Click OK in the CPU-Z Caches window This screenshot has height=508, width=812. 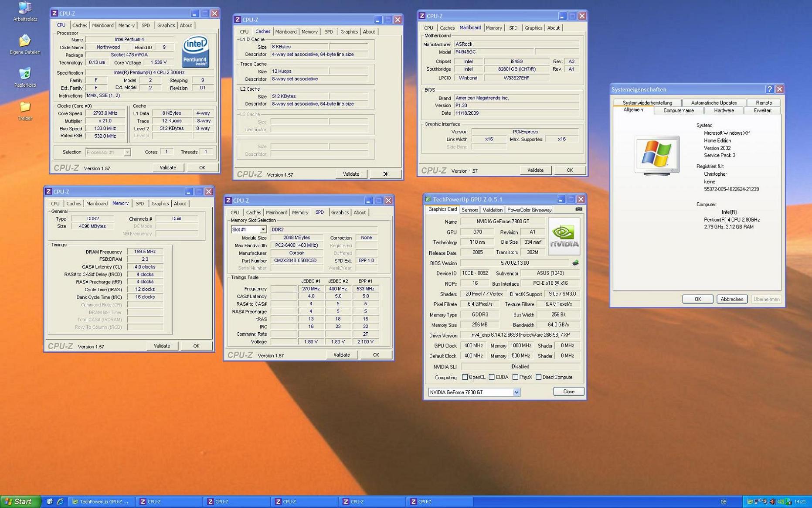[x=385, y=174]
